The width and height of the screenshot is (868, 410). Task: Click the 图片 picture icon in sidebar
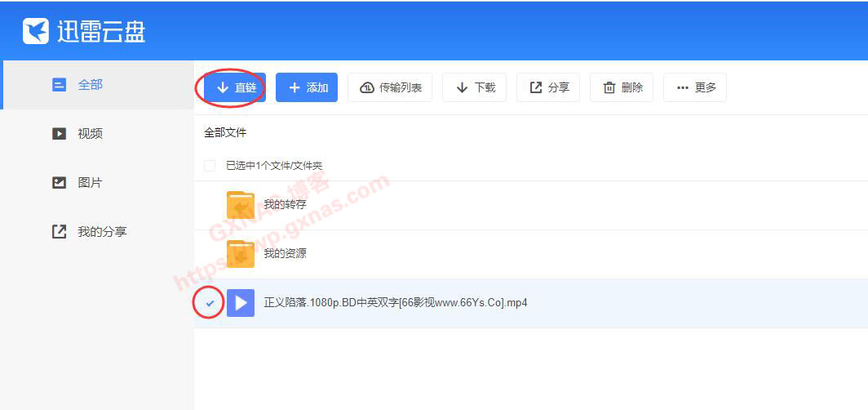tap(59, 183)
